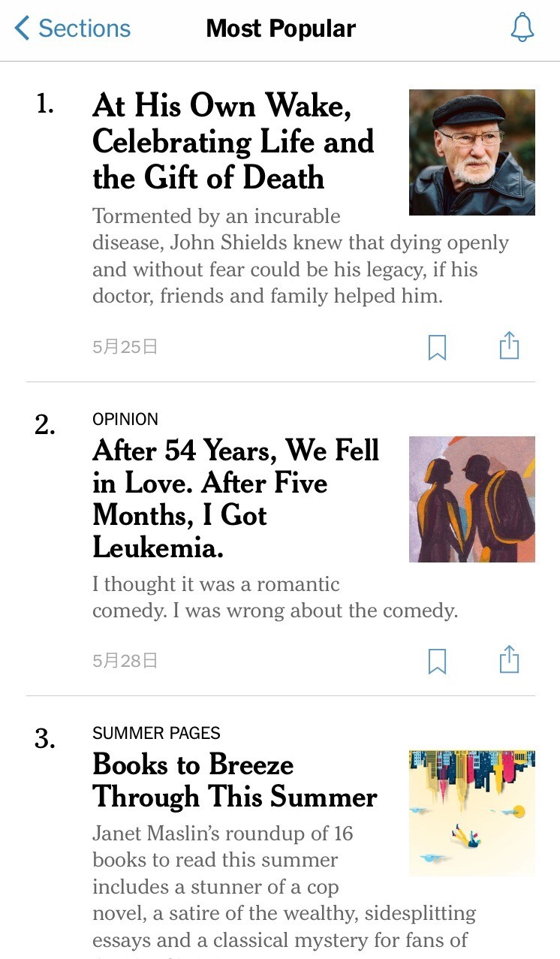This screenshot has width=560, height=959.
Task: Open the notifications bell icon
Action: pyautogui.click(x=522, y=29)
